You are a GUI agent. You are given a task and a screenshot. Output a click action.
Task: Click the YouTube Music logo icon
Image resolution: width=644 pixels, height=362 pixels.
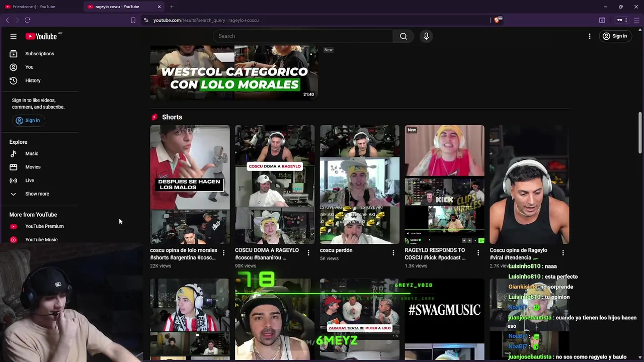click(x=14, y=240)
